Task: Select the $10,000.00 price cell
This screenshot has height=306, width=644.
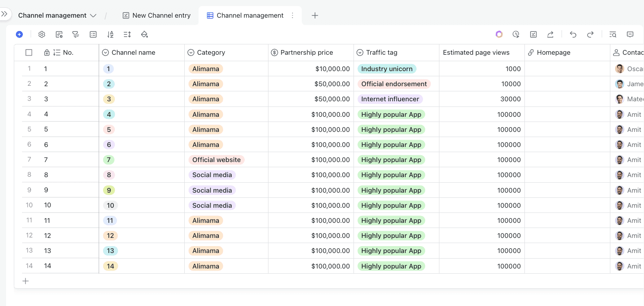Action: click(311, 69)
